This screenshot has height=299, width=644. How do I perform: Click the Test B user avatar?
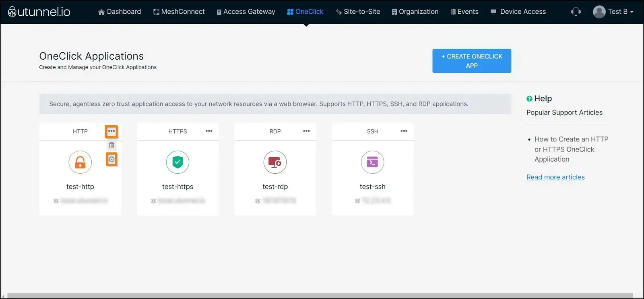[599, 12]
